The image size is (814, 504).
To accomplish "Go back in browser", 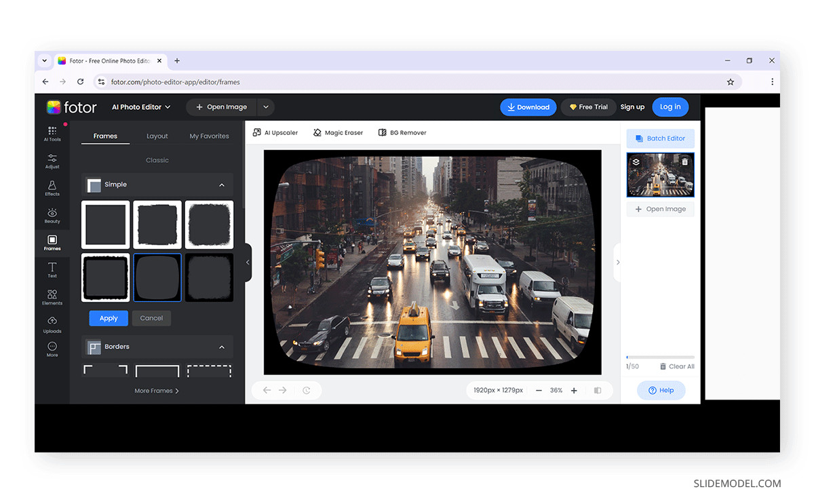I will pyautogui.click(x=45, y=81).
